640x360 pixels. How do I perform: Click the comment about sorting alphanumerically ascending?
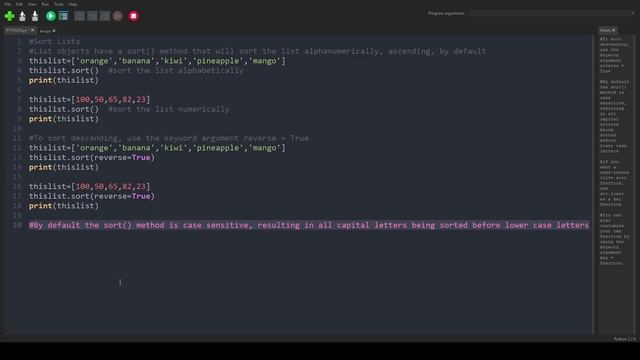(x=257, y=51)
